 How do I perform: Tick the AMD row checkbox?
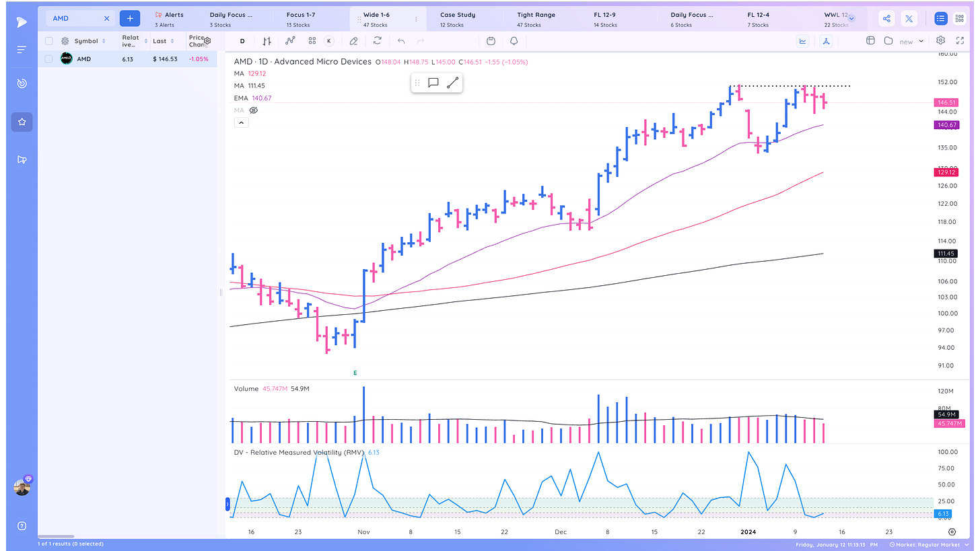(x=49, y=59)
